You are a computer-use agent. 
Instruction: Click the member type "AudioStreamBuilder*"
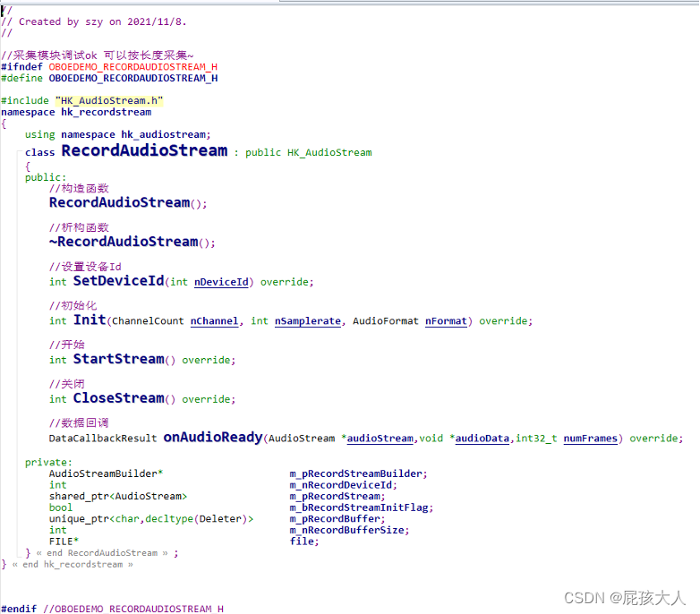107,473
